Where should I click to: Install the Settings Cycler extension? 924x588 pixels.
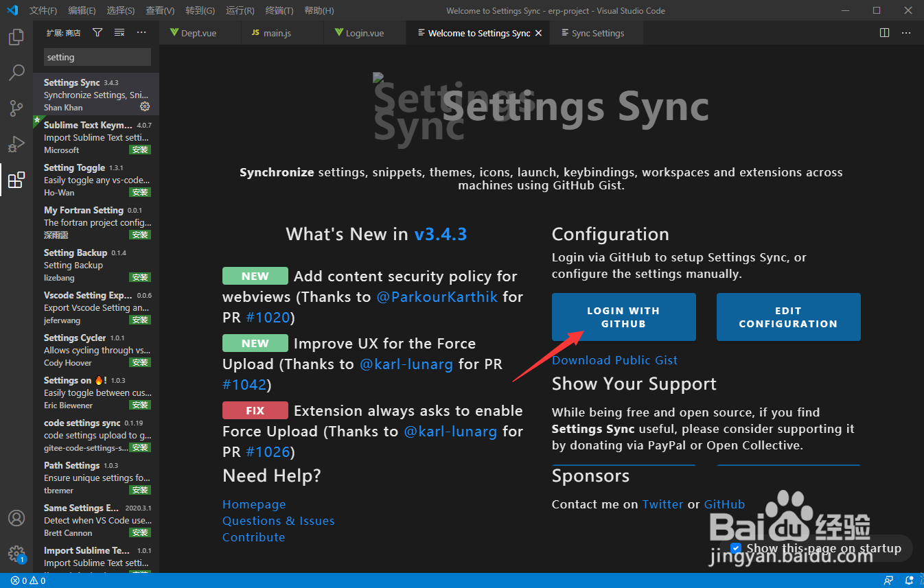coord(140,362)
